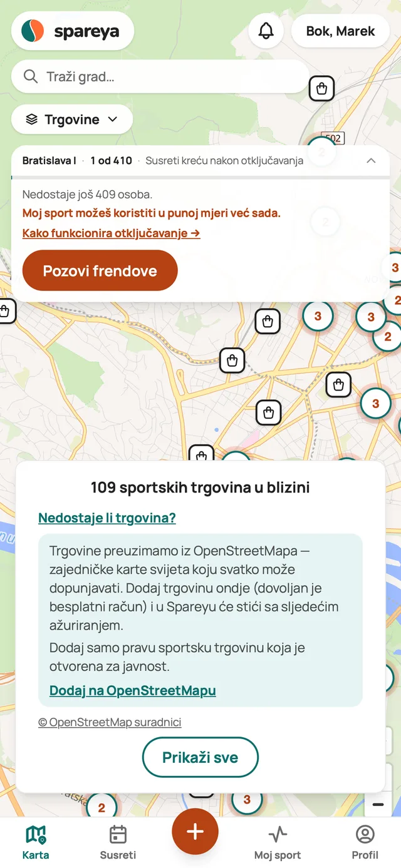The height and width of the screenshot is (868, 401).
Task: Tap the Prikaži sve button
Action: pyautogui.click(x=200, y=757)
